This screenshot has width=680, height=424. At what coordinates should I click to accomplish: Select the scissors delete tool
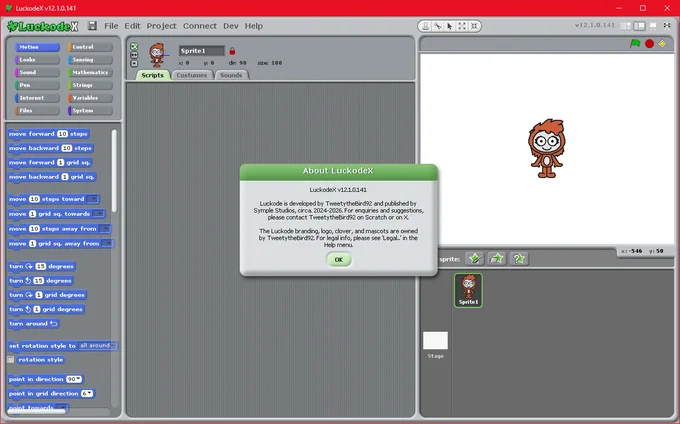click(x=438, y=26)
